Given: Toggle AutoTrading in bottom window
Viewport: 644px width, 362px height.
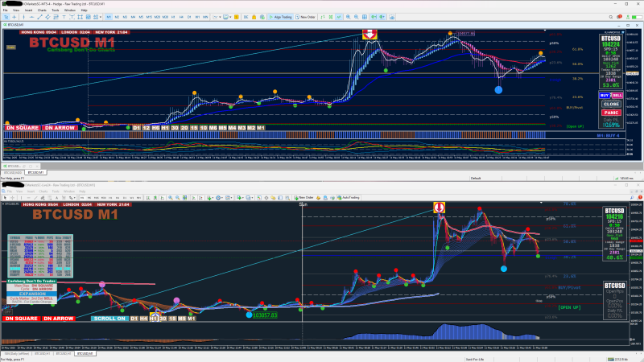Looking at the screenshot, I should click(x=348, y=197).
